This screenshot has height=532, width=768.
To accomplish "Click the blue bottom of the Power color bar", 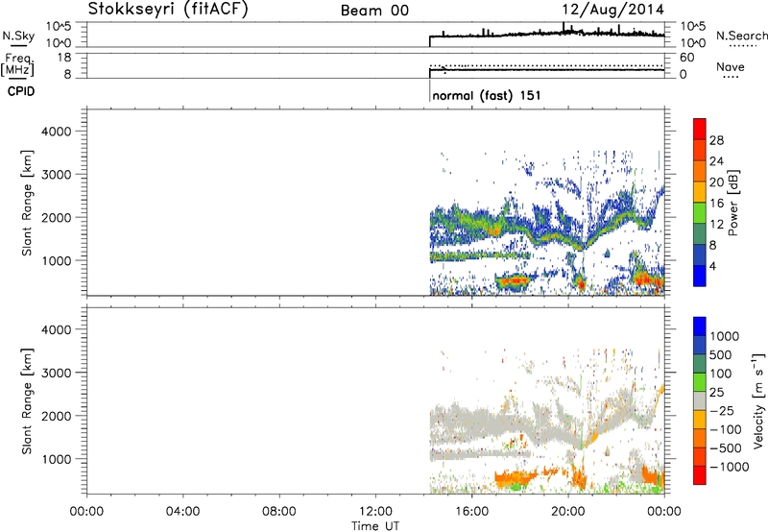I will [700, 276].
